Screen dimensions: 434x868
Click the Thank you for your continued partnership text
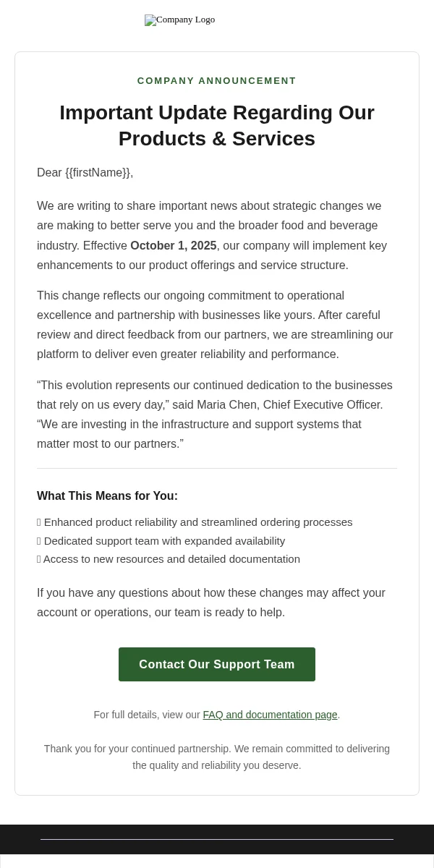pos(217,757)
